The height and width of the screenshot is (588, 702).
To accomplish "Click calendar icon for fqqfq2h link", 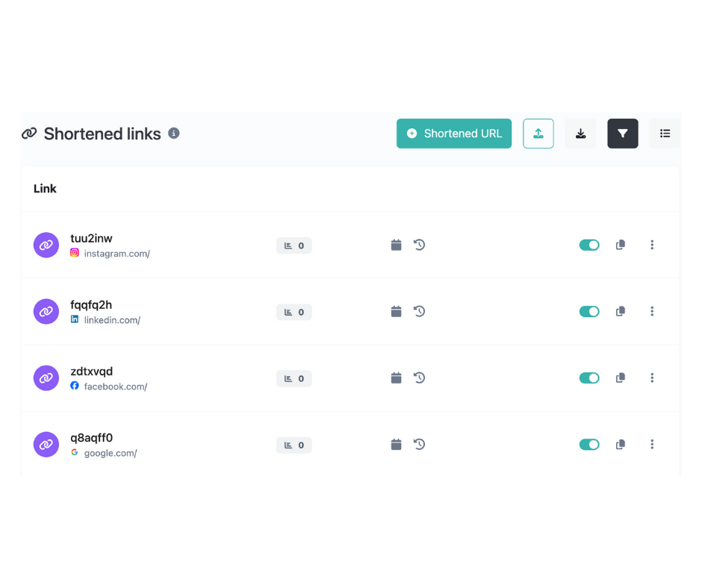I will [x=397, y=311].
